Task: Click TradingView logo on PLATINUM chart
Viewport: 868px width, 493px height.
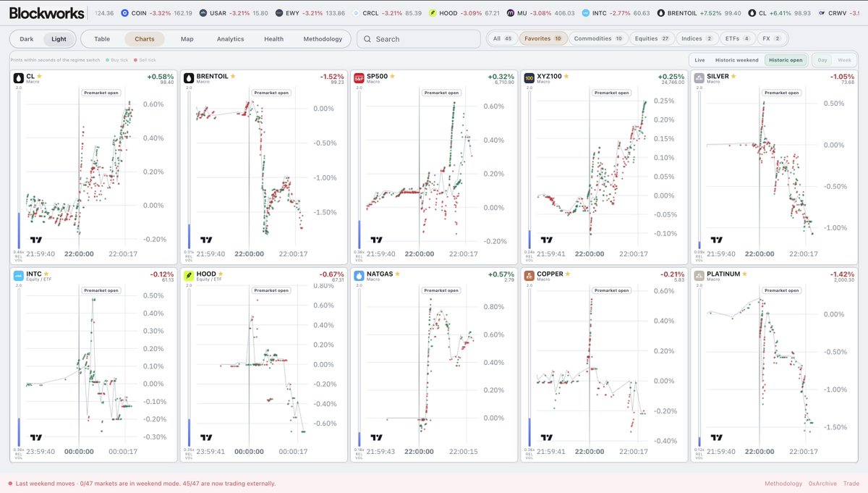Action: (x=717, y=437)
